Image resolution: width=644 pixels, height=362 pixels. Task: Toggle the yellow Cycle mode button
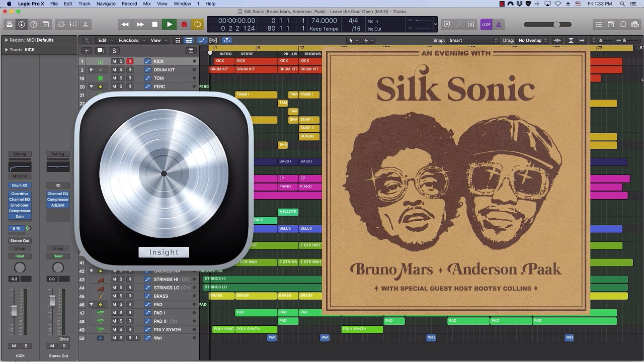pyautogui.click(x=198, y=24)
